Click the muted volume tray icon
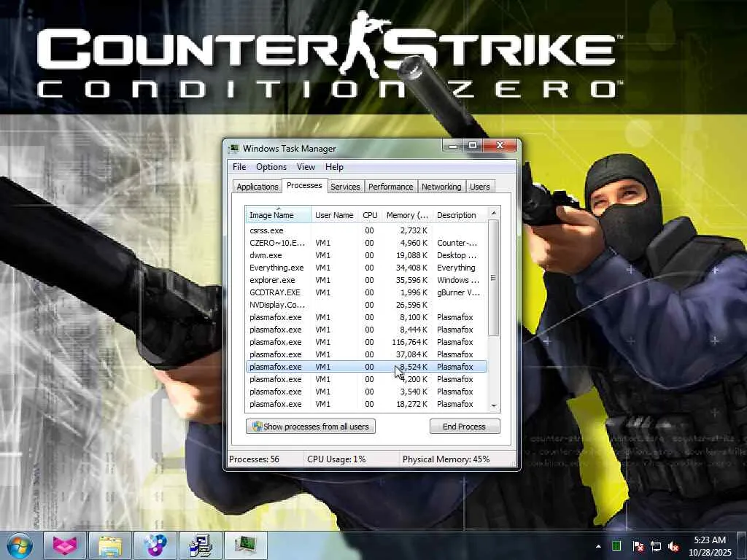Screen dimensions: 747x560 [x=673, y=546]
